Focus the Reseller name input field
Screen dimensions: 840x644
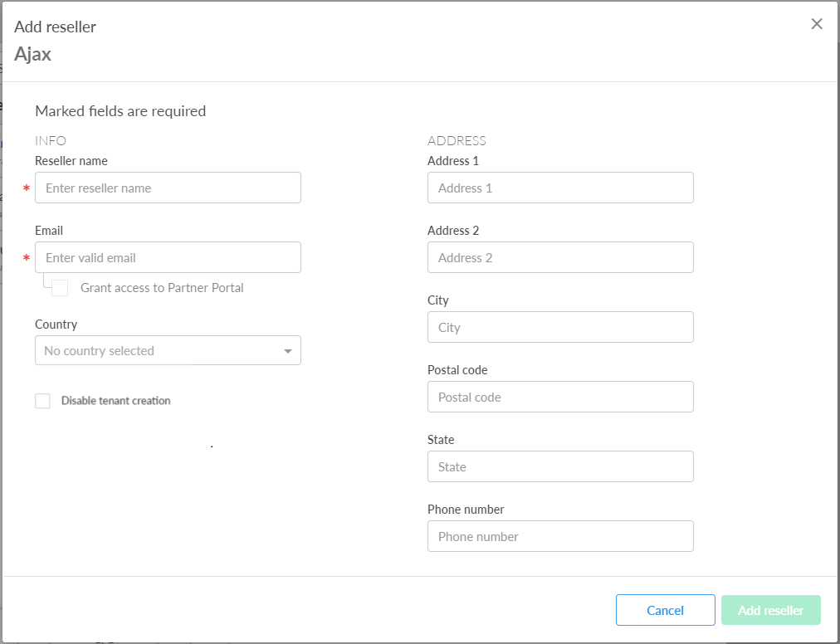168,188
